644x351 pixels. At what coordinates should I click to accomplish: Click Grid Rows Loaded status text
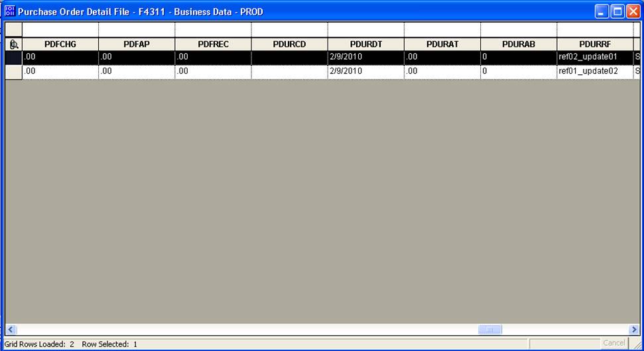tap(39, 344)
